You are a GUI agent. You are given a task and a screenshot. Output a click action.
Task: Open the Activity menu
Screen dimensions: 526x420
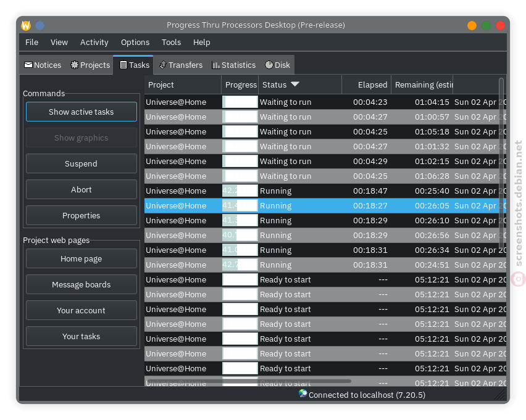point(94,42)
